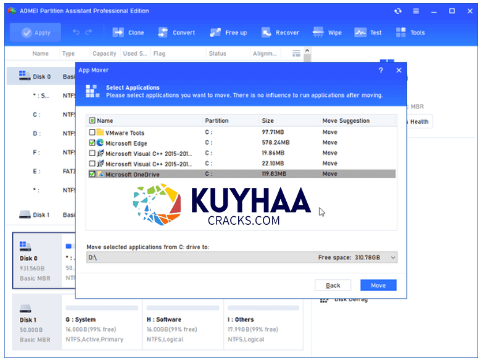This screenshot has height=364, width=482.
Task: Click the Status column header
Action: (217, 54)
